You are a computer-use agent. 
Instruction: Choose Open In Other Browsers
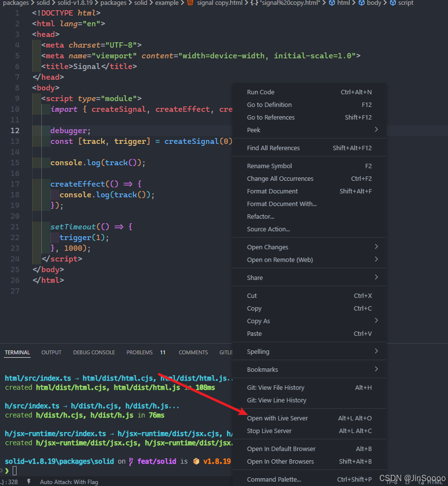pos(309,462)
